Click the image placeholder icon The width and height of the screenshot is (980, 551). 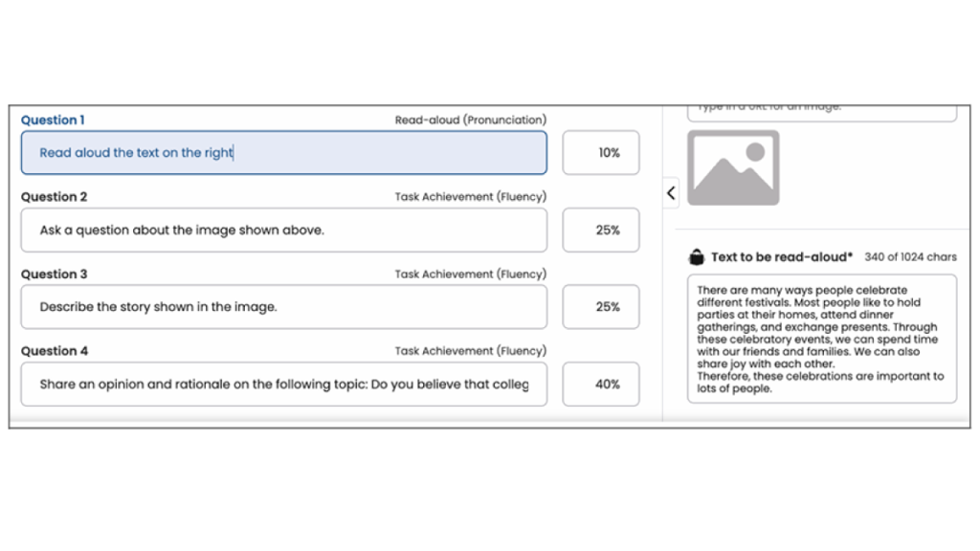coord(733,167)
